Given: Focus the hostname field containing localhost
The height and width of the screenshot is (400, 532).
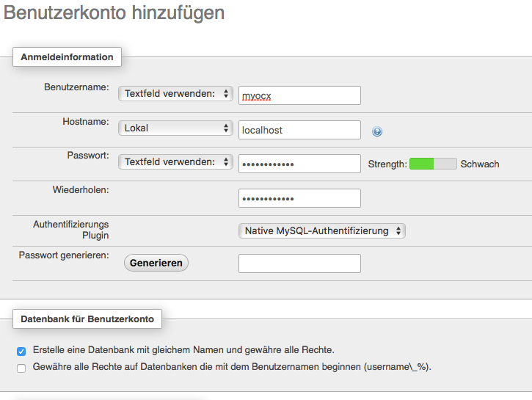Looking at the screenshot, I should click(x=299, y=130).
